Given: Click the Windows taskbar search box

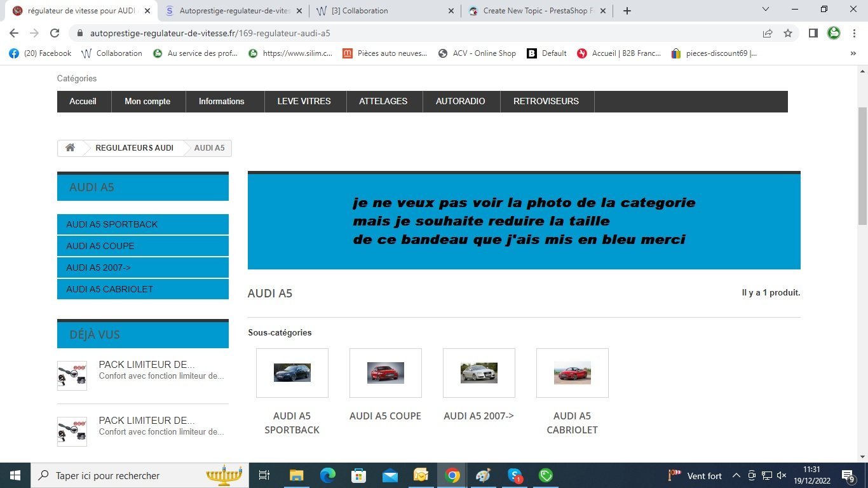Looking at the screenshot, I should (140, 475).
